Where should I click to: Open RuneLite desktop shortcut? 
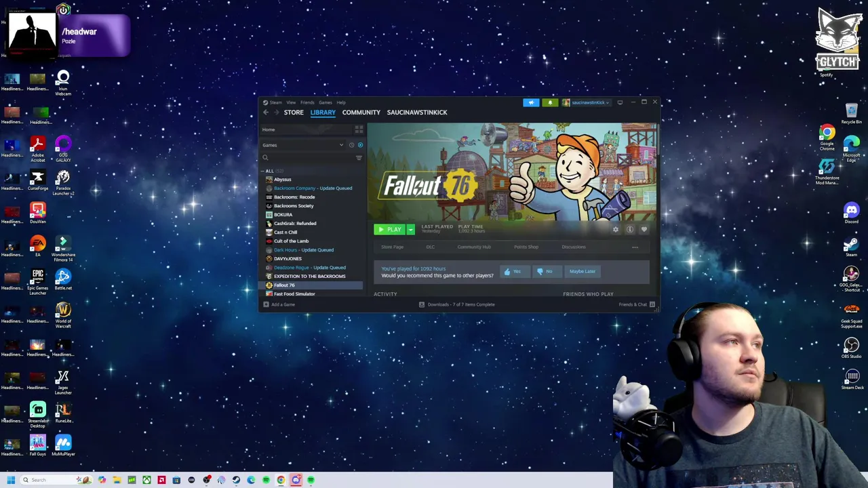(x=63, y=413)
